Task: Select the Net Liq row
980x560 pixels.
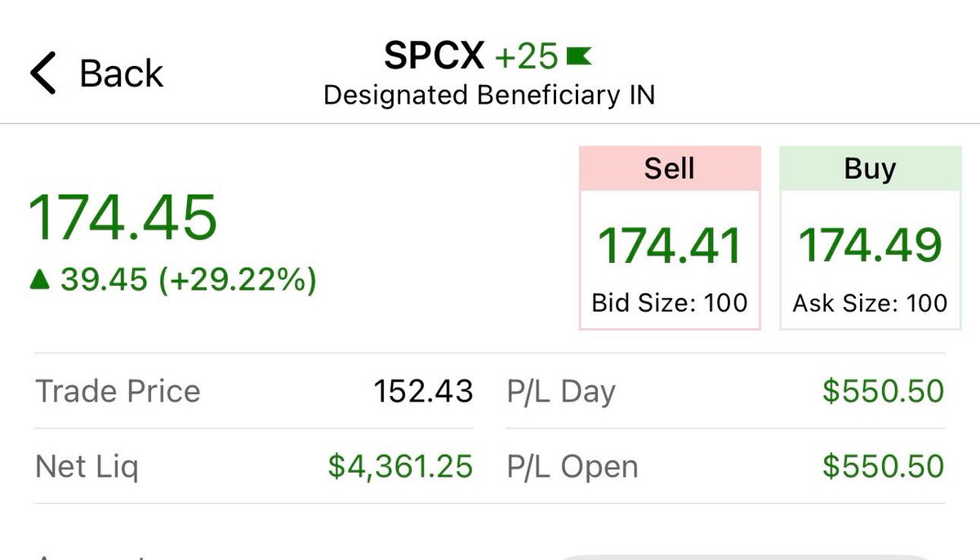Action: click(x=254, y=466)
